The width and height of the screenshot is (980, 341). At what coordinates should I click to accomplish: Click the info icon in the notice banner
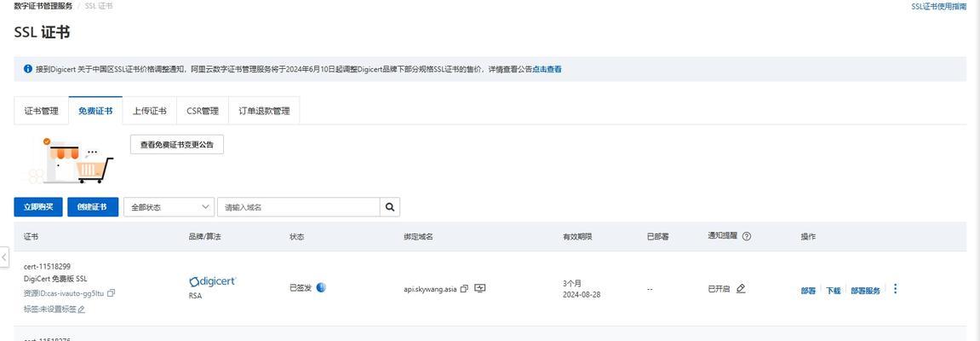coord(27,69)
